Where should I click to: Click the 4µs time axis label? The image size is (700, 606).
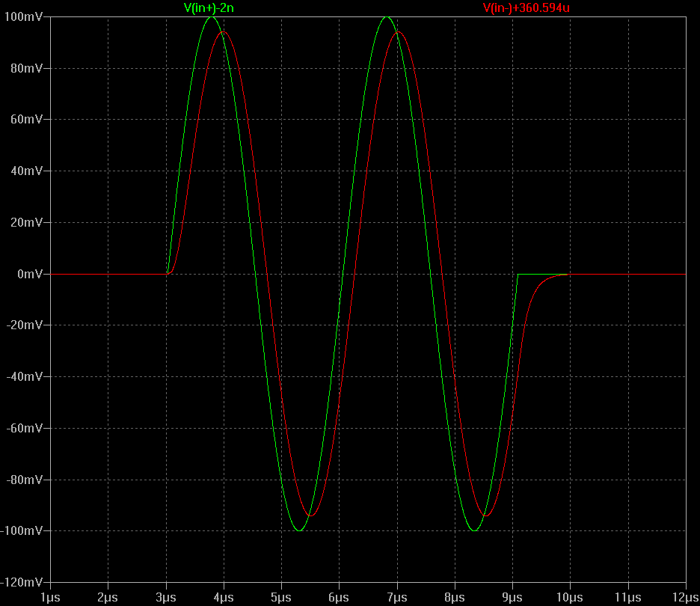[x=223, y=598]
